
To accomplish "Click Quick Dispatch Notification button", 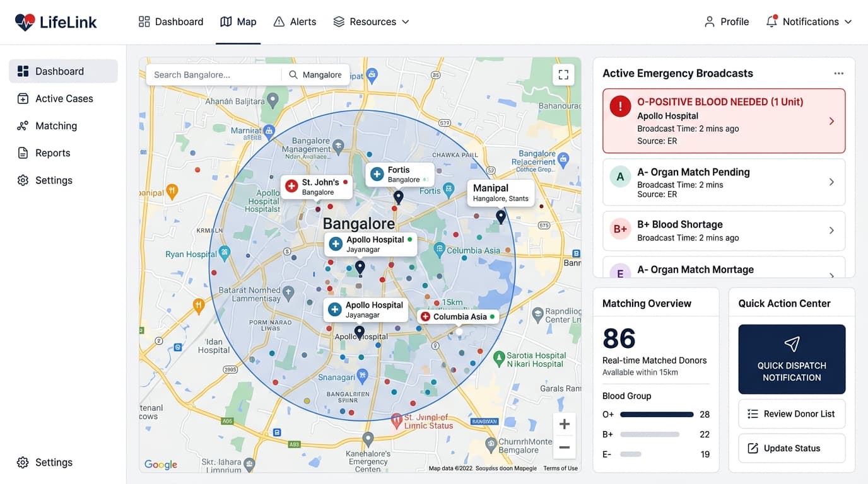I will pos(792,359).
